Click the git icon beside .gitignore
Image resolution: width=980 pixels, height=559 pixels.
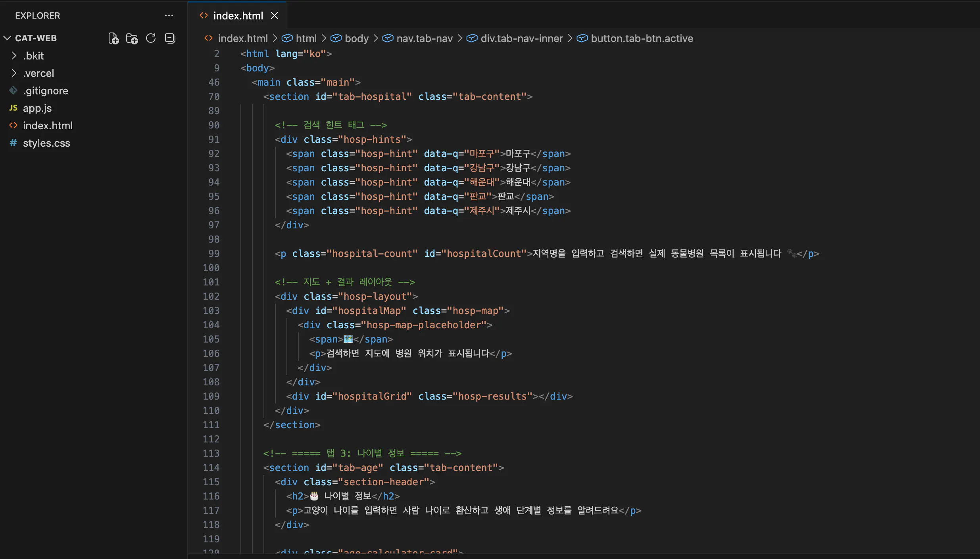(x=13, y=91)
